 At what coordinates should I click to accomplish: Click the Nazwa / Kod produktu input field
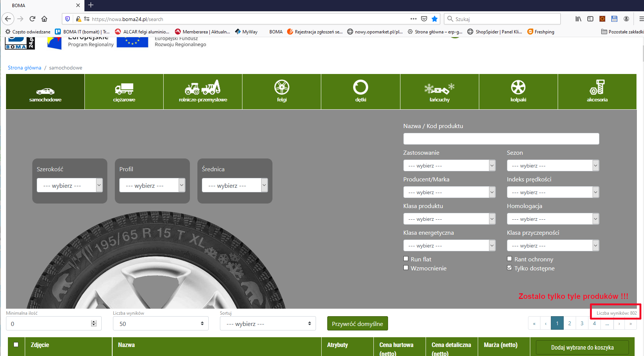pos(501,139)
